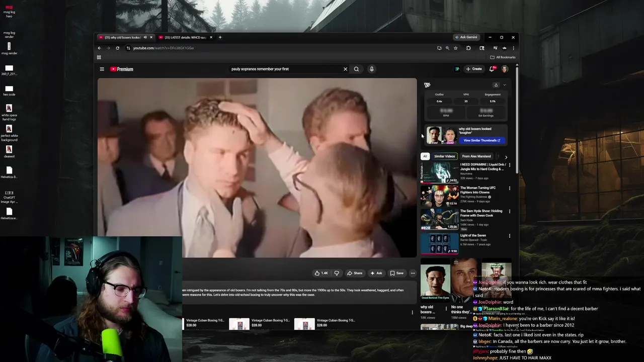
Task: Open 'white space hand logs' desktop file
Action: coord(9,112)
